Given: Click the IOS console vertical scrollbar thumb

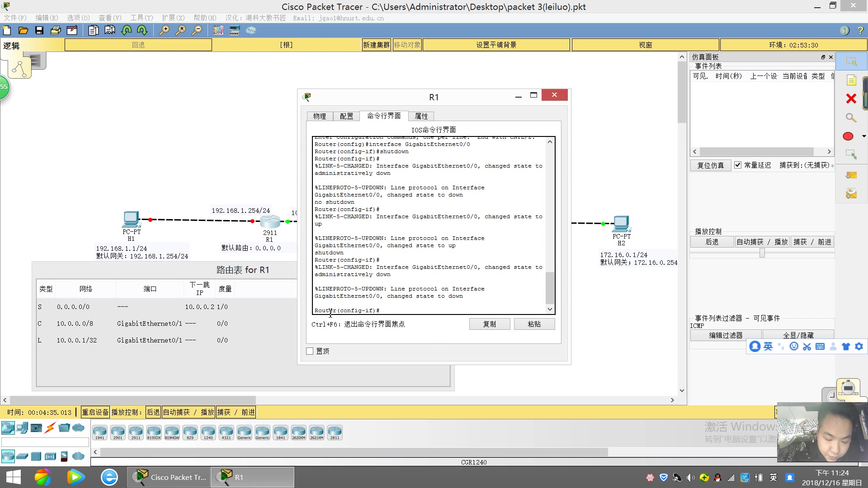Looking at the screenshot, I should 550,288.
